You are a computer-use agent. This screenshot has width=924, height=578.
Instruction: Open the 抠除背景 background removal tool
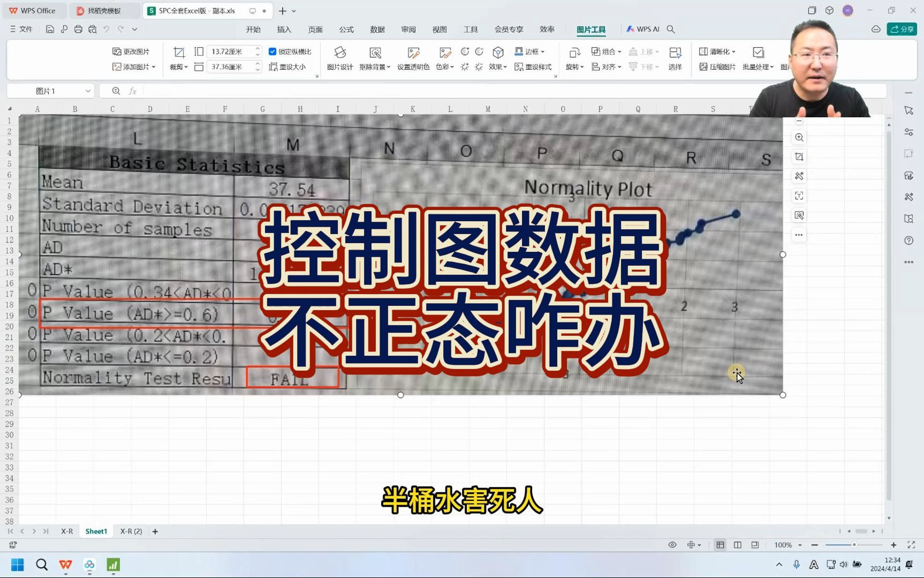pos(375,58)
